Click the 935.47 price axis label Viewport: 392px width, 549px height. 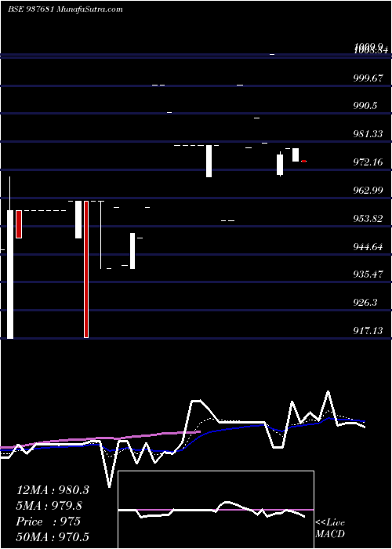click(x=368, y=274)
